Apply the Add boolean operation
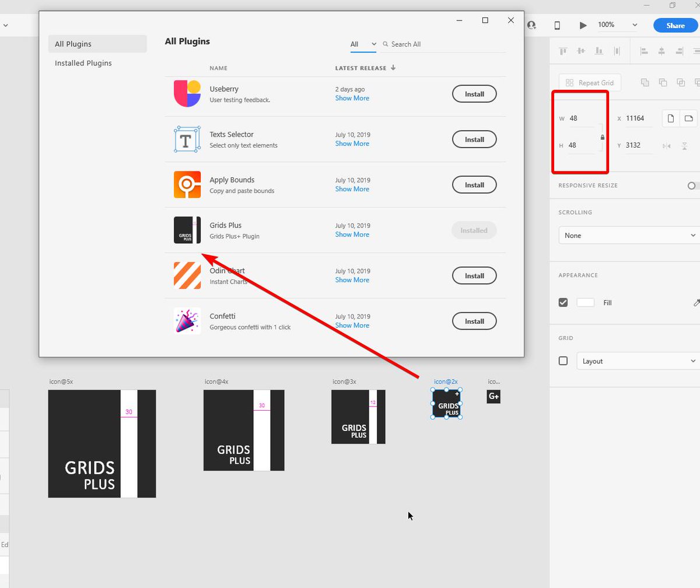Image resolution: width=700 pixels, height=588 pixels. pyautogui.click(x=645, y=83)
